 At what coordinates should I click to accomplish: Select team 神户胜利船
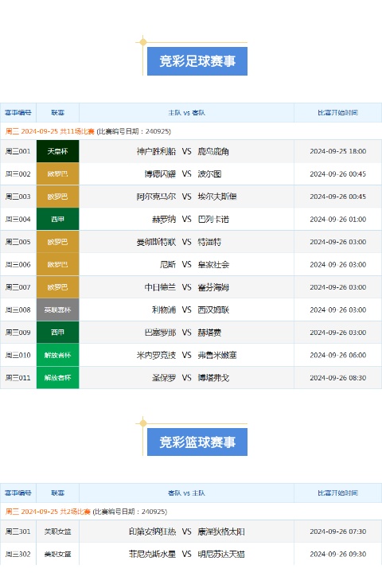point(156,151)
